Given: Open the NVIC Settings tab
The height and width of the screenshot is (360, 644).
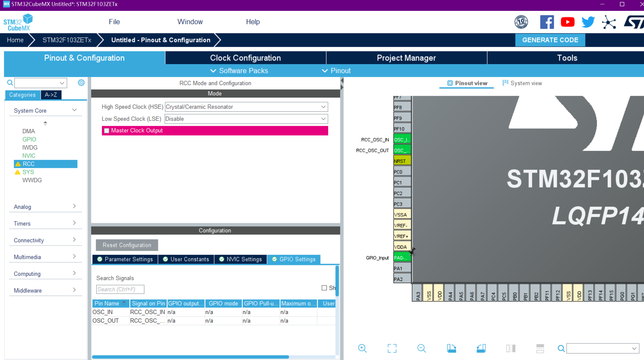Looking at the screenshot, I should (x=241, y=259).
